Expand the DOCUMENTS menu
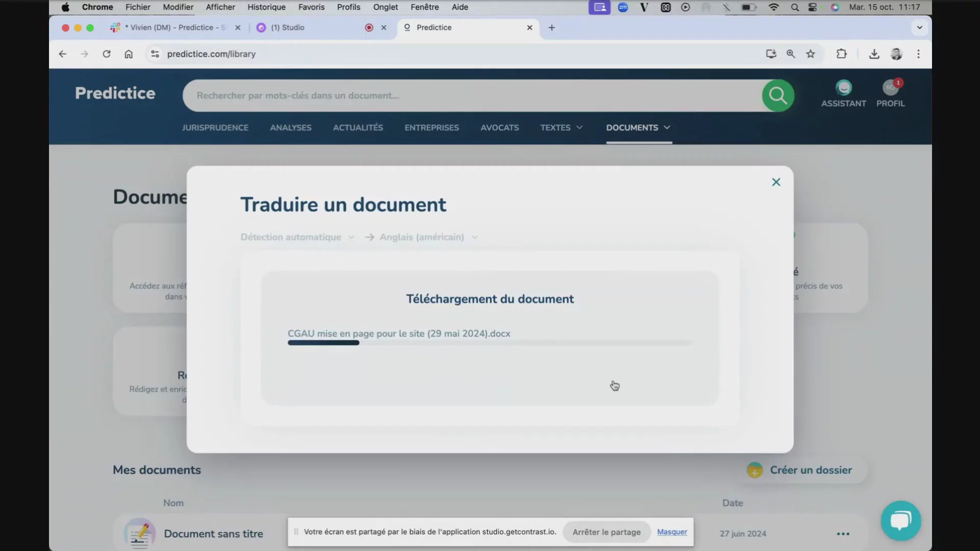The height and width of the screenshot is (551, 980). [638, 128]
